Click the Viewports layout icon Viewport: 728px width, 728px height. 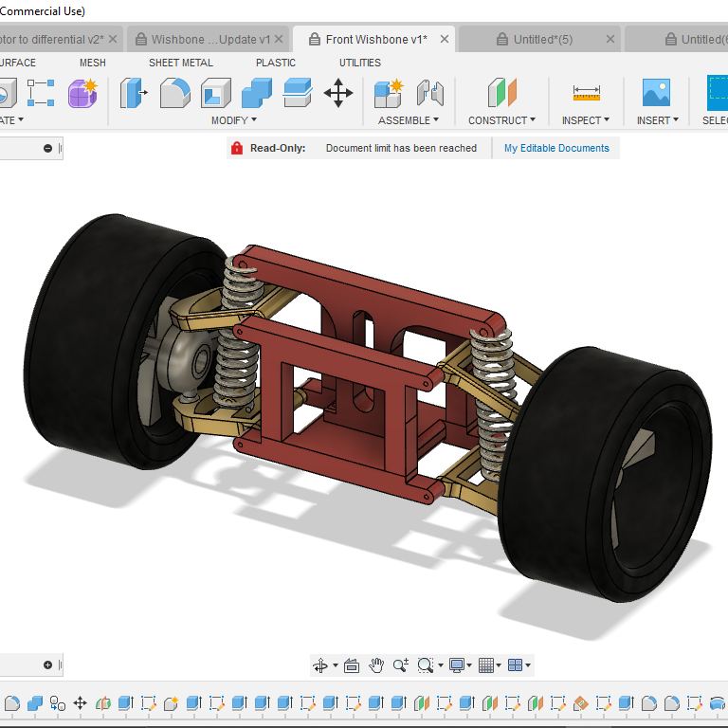coord(515,665)
